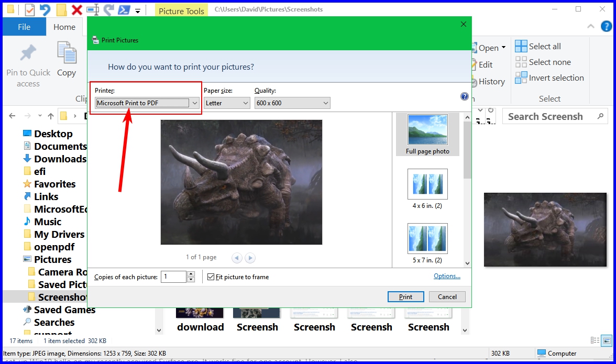Click the Cancel button
Viewport: 616px width, 364px height.
click(x=447, y=297)
